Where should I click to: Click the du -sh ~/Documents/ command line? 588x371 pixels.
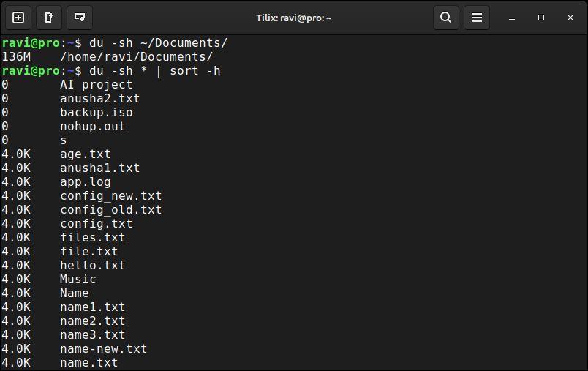(x=114, y=43)
